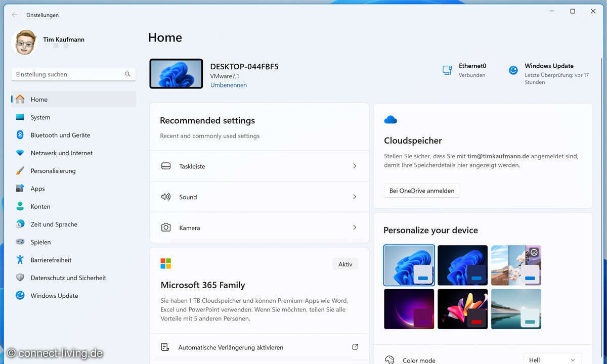This screenshot has width=607, height=364.
Task: Expand the Kamera row chevron
Action: pos(355,227)
